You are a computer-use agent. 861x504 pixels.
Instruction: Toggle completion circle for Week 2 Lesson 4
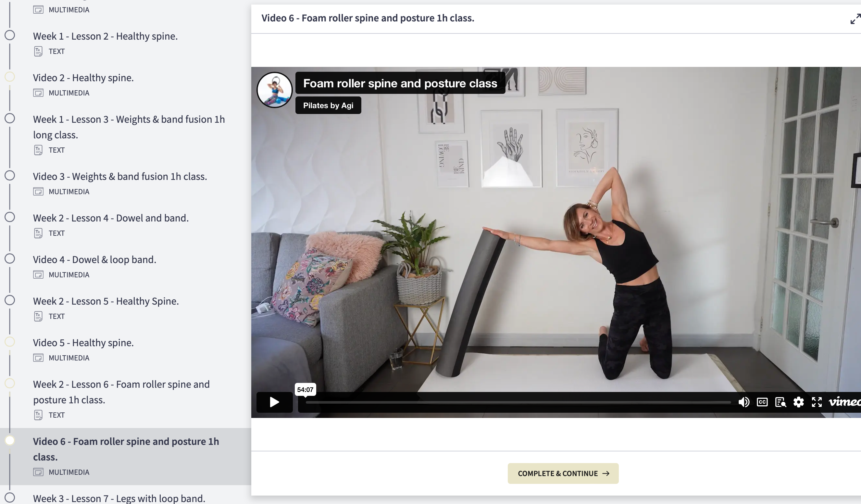tap(10, 217)
